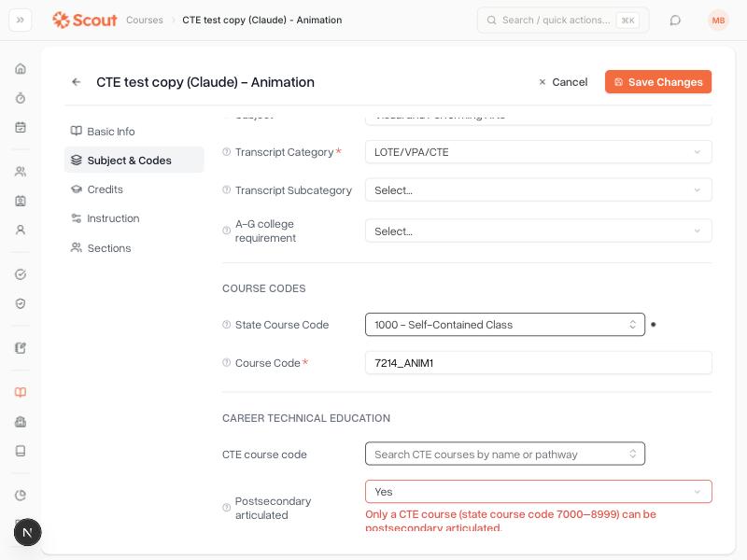Click the orange open book sidebar icon
This screenshot has width=747, height=560.
coord(21,392)
